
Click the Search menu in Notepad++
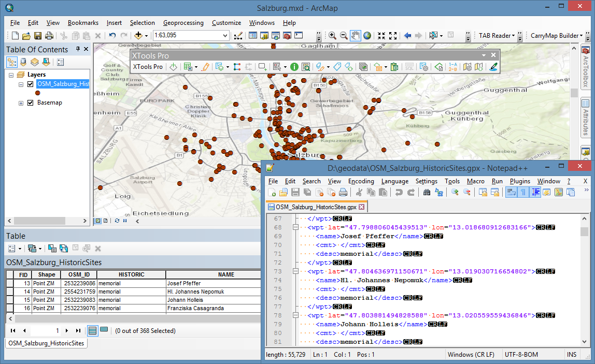[311, 181]
